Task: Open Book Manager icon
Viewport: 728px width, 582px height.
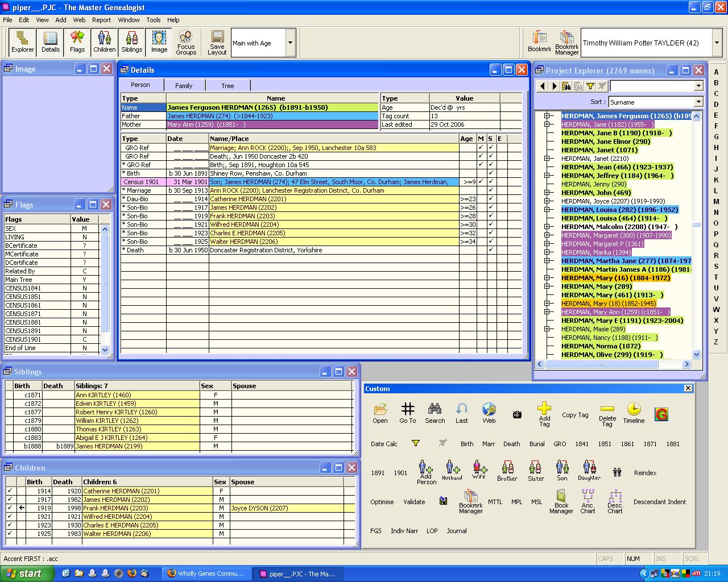Action: [561, 502]
